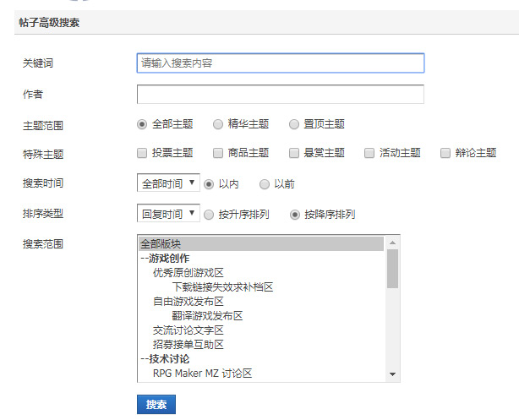Select 交流讨论文字区 in the list

point(261,330)
